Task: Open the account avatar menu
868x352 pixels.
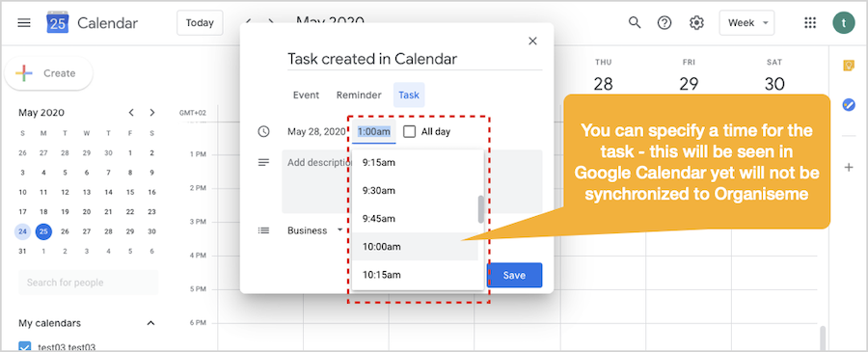Action: click(844, 23)
